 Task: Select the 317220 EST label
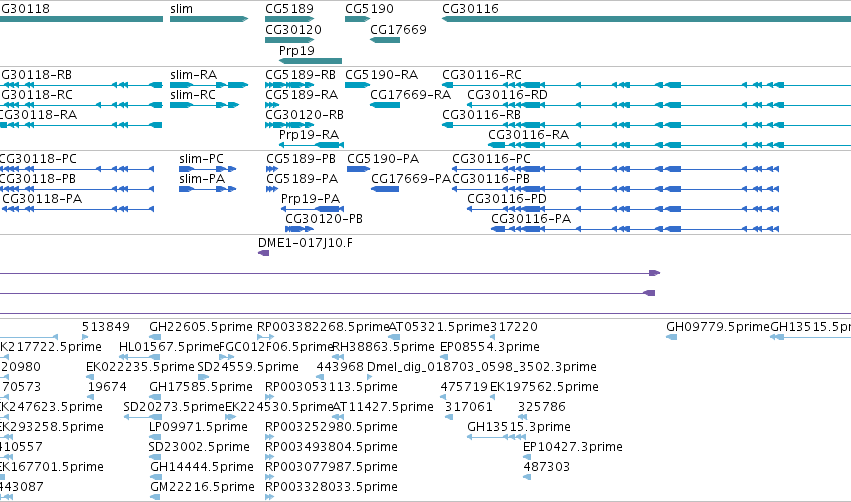(x=514, y=327)
